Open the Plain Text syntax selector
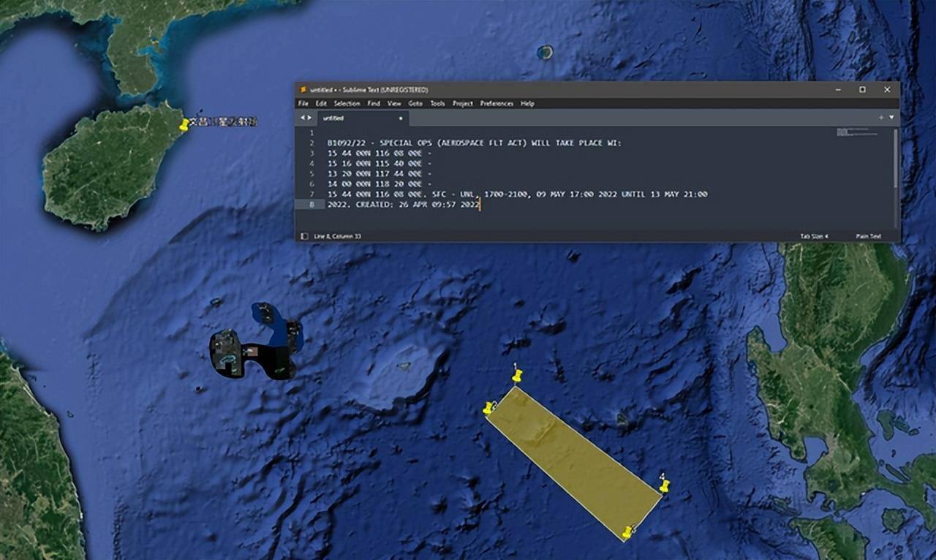The height and width of the screenshot is (560, 936). pyautogui.click(x=868, y=236)
